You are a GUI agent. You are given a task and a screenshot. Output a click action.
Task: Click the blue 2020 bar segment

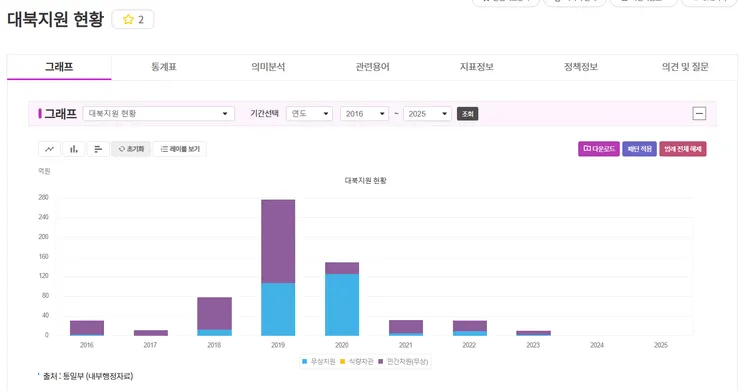[x=342, y=305]
